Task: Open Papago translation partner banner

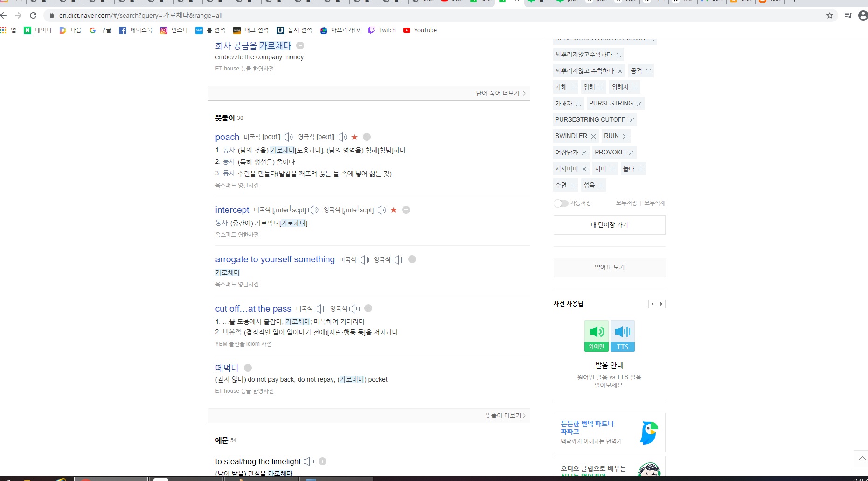Action: pyautogui.click(x=610, y=432)
